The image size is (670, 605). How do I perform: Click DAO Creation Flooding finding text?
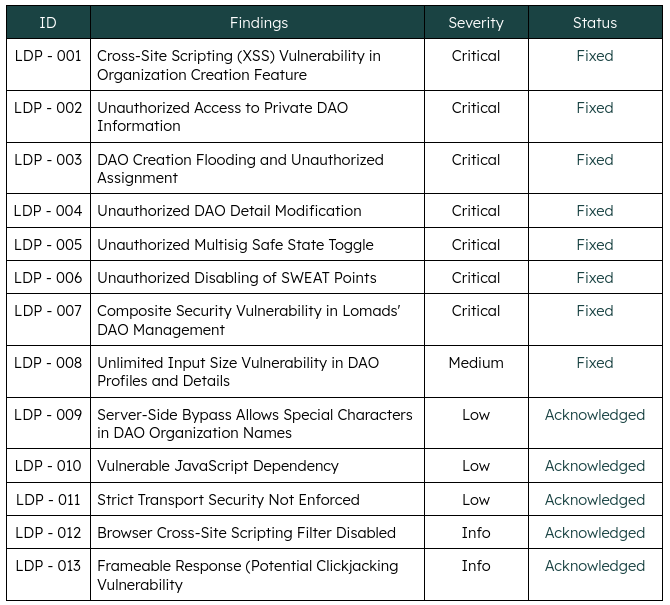240,168
